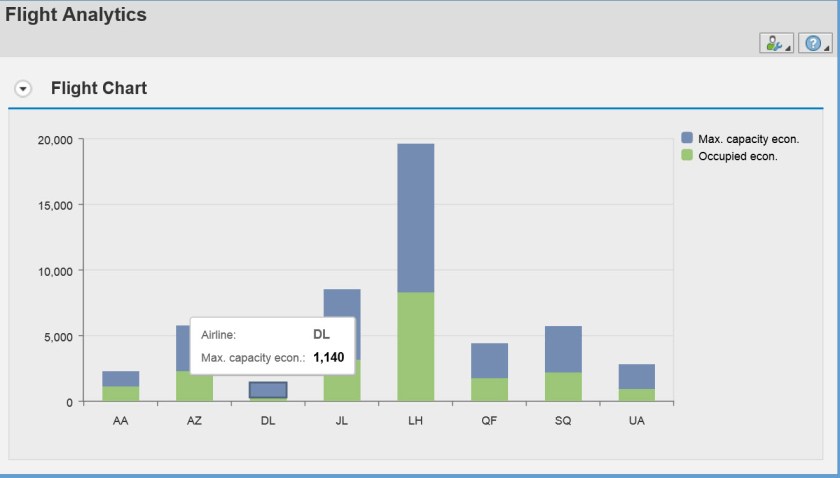
Task: Click the Max. capacity econ. legend swatch
Action: (x=687, y=138)
